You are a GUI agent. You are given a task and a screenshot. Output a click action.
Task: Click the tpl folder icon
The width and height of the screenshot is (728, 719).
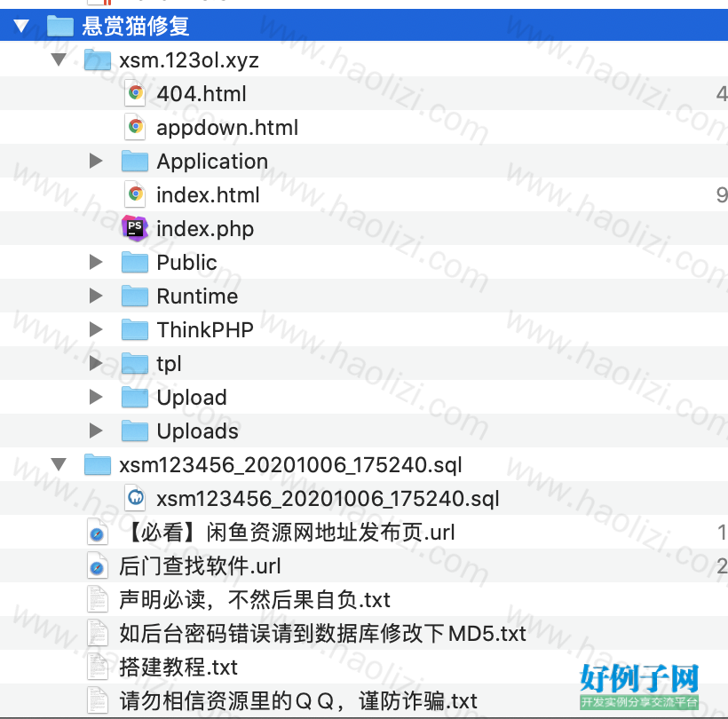click(x=135, y=363)
